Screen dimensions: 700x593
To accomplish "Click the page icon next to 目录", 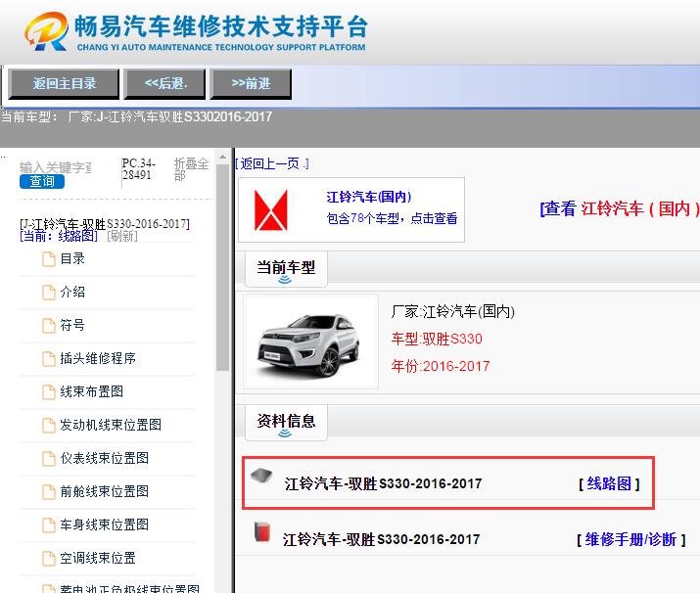I will click(49, 259).
